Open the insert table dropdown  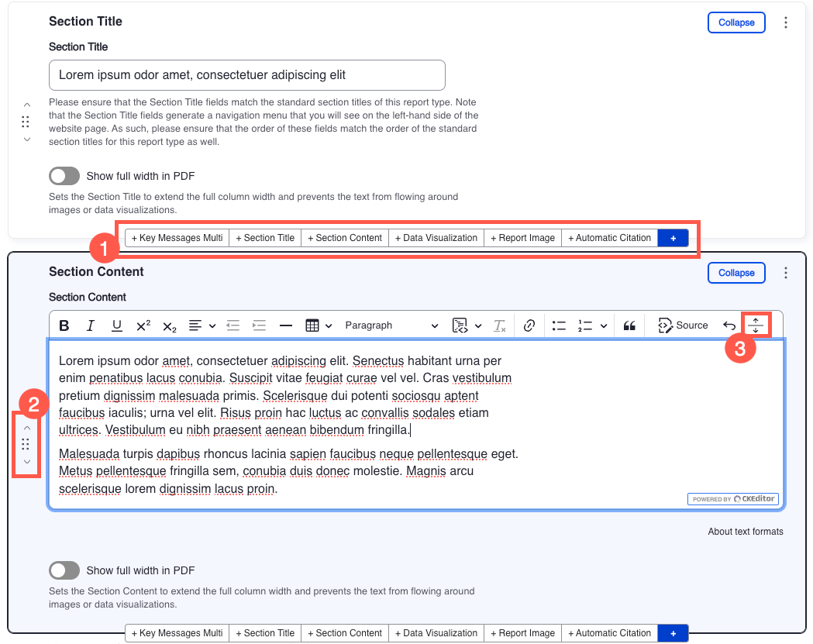pos(319,325)
